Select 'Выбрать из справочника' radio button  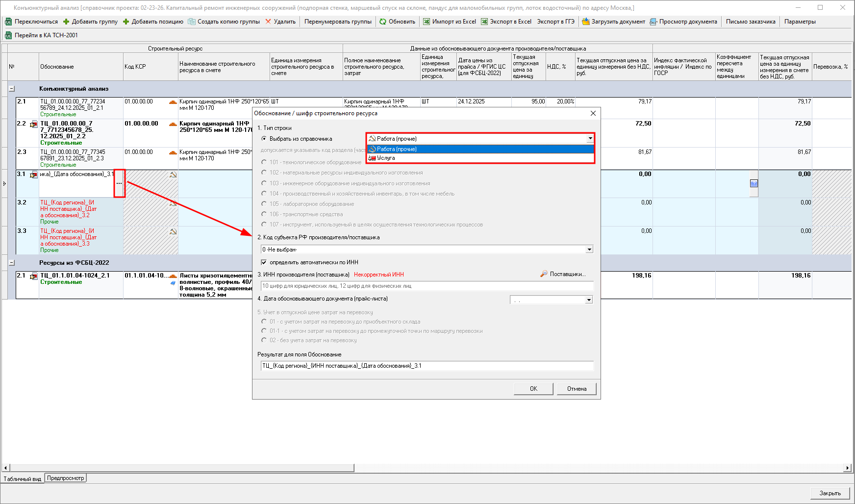[264, 139]
